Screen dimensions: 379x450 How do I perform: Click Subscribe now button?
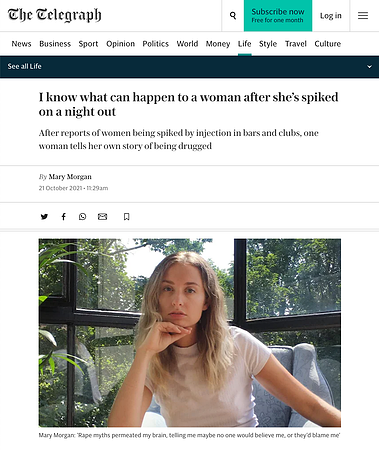point(278,16)
